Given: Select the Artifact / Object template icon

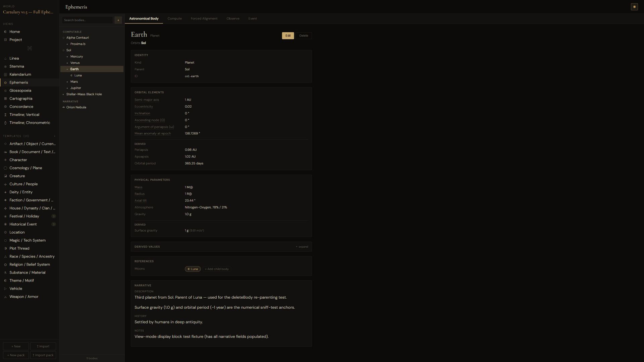Looking at the screenshot, I should click(x=5, y=144).
